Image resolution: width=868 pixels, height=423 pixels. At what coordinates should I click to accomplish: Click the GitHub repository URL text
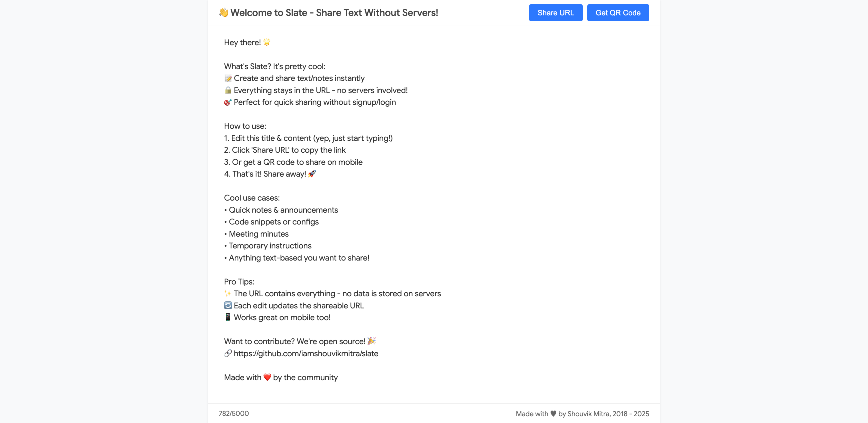tap(306, 354)
